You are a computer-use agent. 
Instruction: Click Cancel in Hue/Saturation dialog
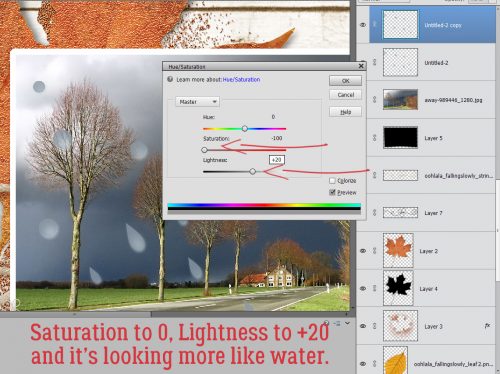click(345, 95)
